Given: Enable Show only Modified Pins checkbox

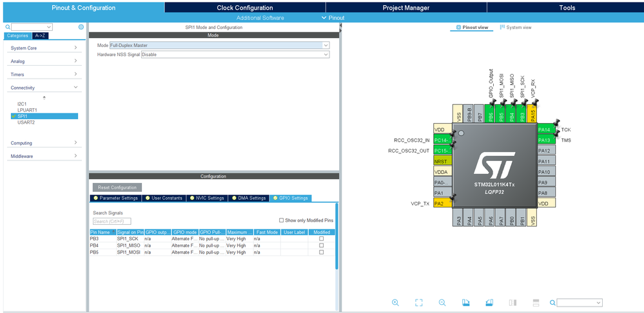Looking at the screenshot, I should 281,220.
